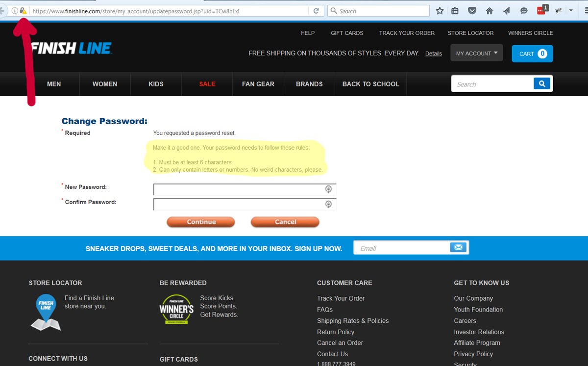The height and width of the screenshot is (366, 588).
Task: Click the site Search text field
Action: [492, 84]
